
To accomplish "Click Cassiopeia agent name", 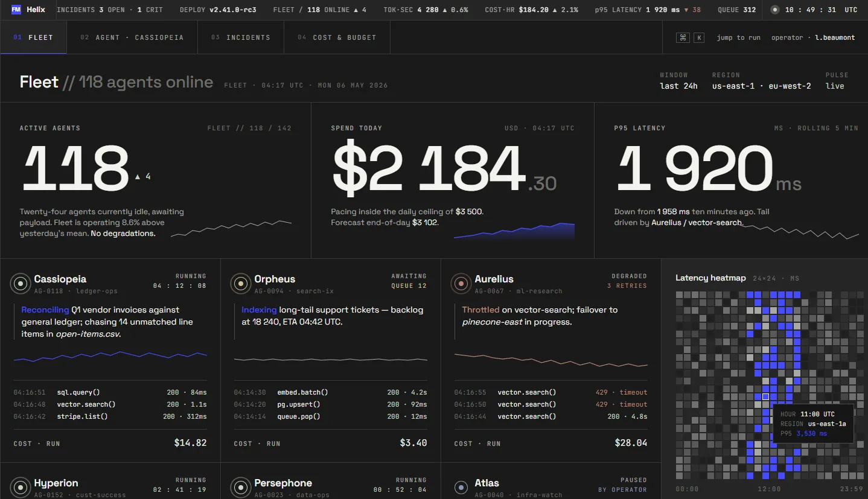I will pos(60,279).
